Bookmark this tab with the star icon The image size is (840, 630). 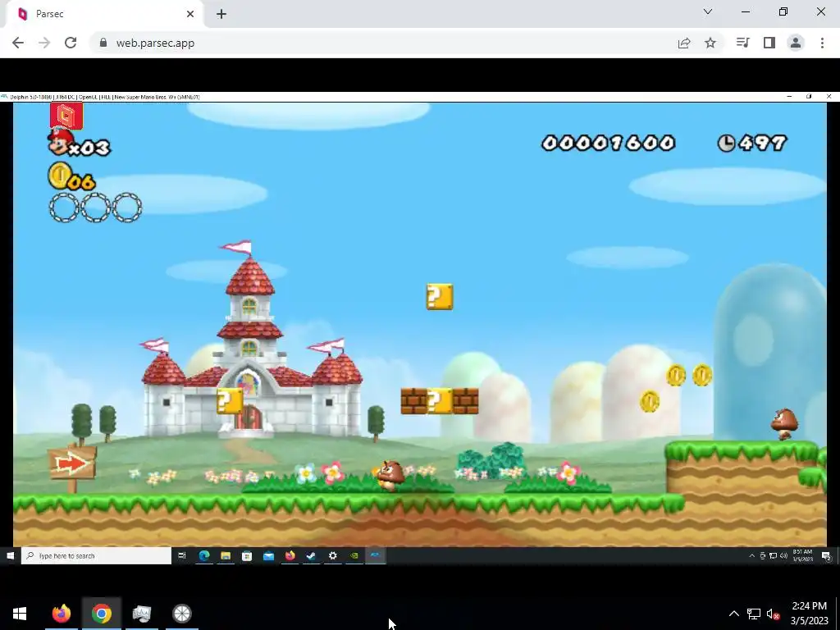click(710, 43)
